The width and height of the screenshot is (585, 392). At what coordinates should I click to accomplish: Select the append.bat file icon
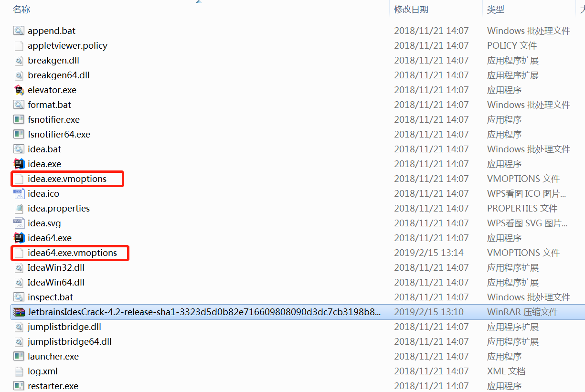[19, 31]
